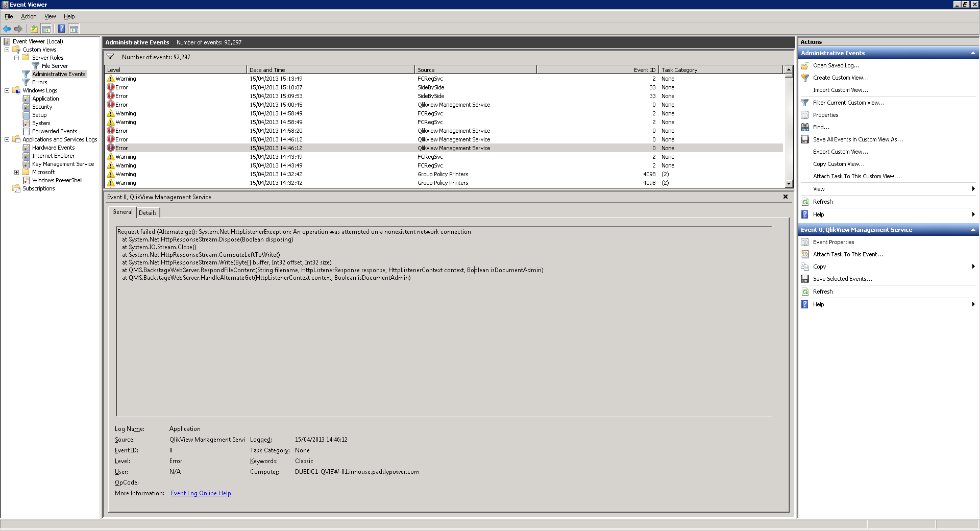
Task: Click the Copy icon in event actions
Action: [x=805, y=267]
